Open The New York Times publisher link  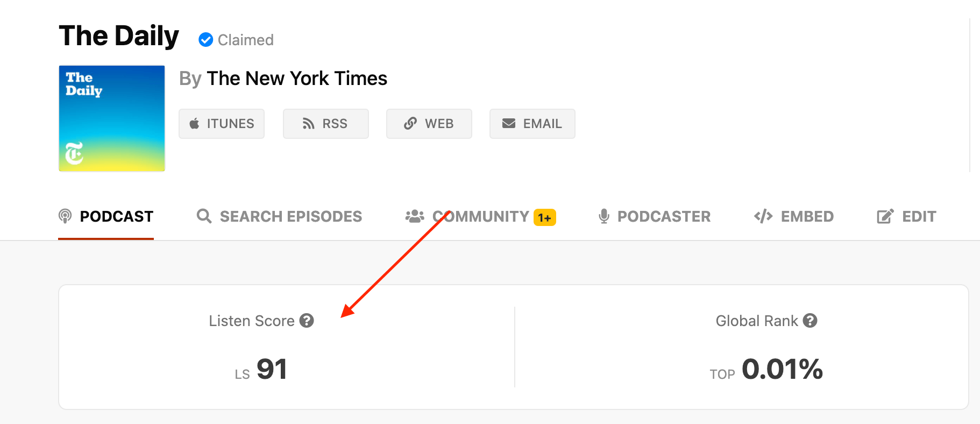297,79
